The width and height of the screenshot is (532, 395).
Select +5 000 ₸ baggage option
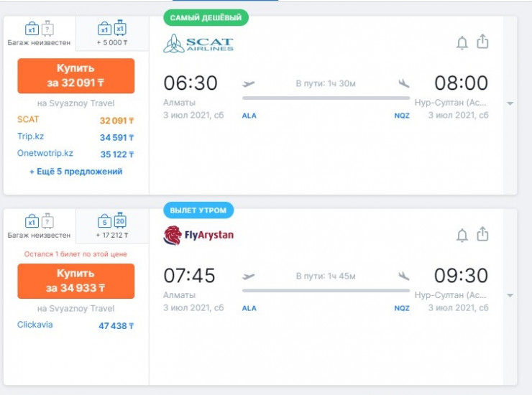click(112, 34)
